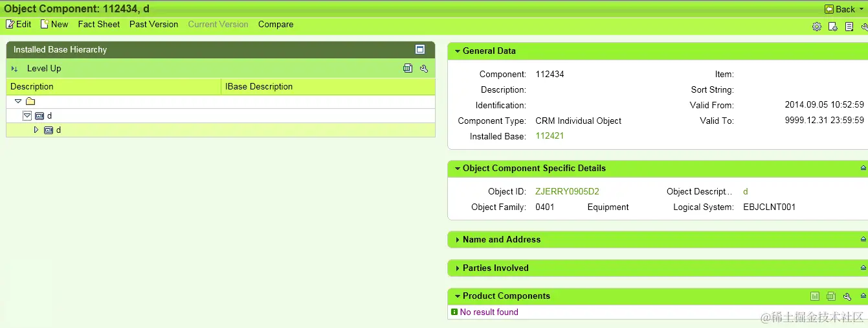Click the Edit toolbar button
This screenshot has width=868, height=328.
click(x=18, y=24)
